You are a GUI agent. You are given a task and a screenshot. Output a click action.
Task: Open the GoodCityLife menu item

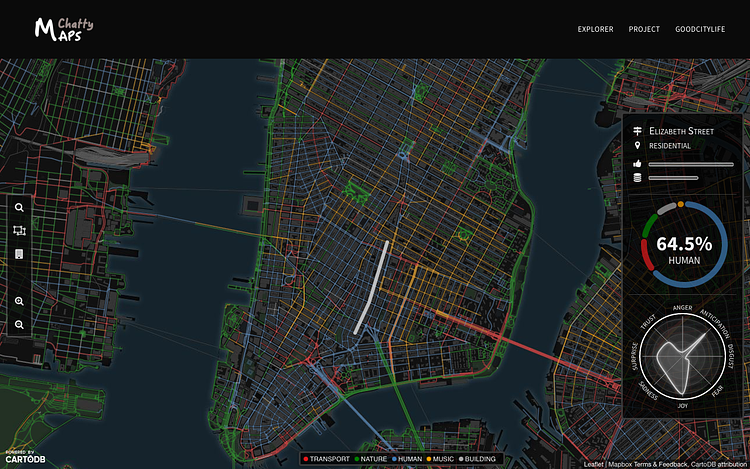700,29
